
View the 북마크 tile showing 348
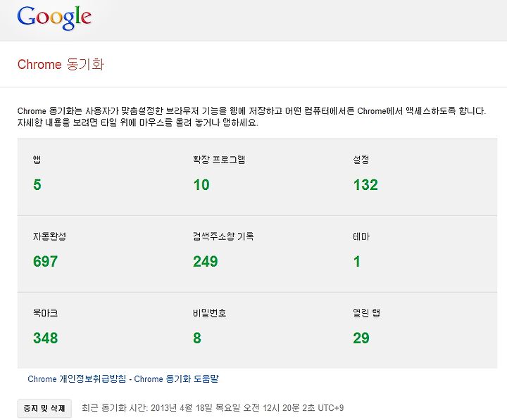(97, 331)
